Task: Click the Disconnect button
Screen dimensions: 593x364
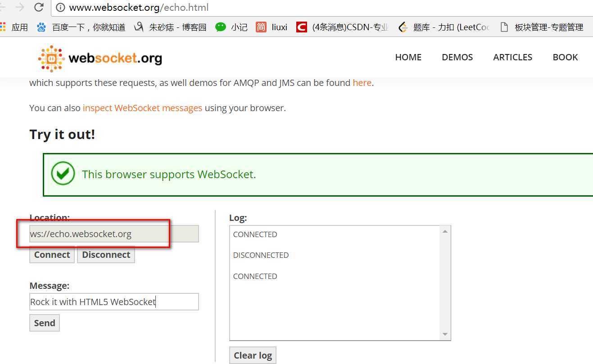Action: 106,255
